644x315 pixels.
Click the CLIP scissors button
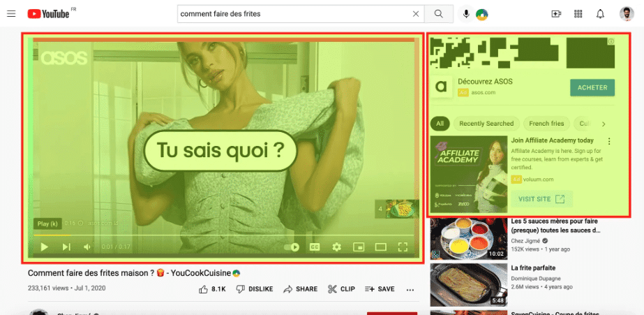click(341, 289)
